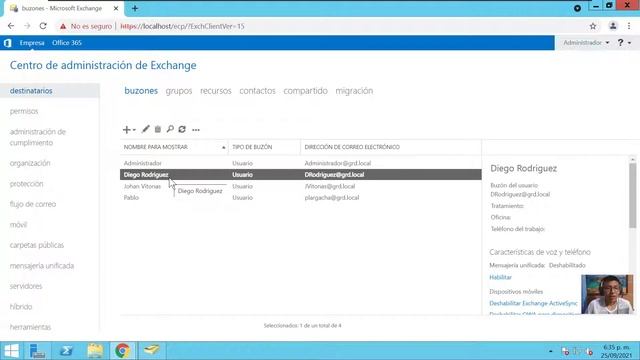Close the buzones Microsoft Exchange tab
Viewport: 640px width, 360px height.
[116, 8]
